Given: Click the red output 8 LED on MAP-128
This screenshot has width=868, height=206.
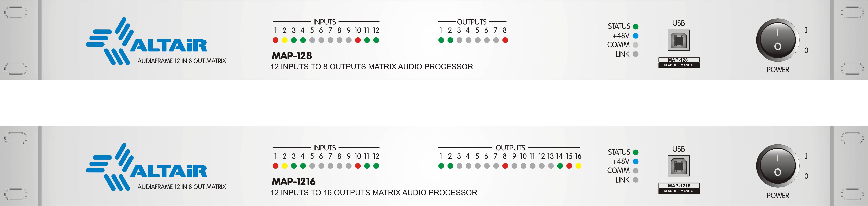Looking at the screenshot, I should tap(505, 40).
